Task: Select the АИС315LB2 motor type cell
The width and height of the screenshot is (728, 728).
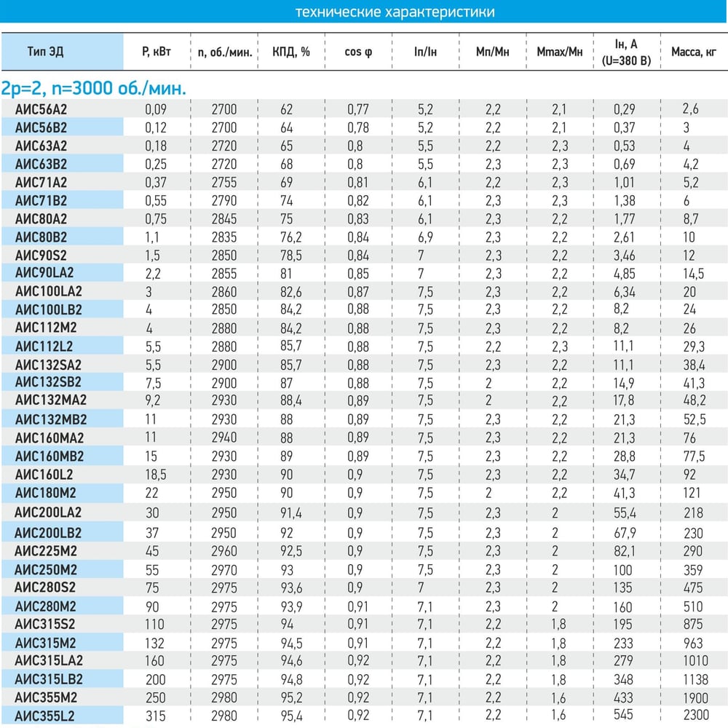Action: pyautogui.click(x=49, y=679)
